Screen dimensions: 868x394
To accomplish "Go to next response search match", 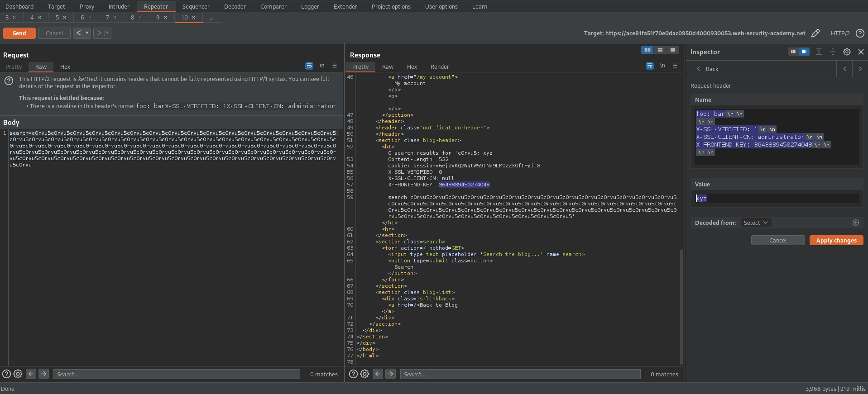I will coord(390,374).
